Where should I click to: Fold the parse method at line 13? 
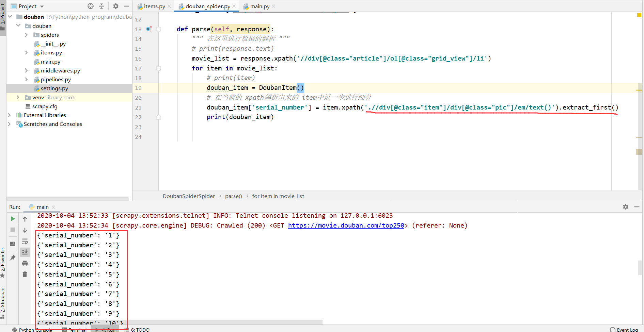click(159, 29)
